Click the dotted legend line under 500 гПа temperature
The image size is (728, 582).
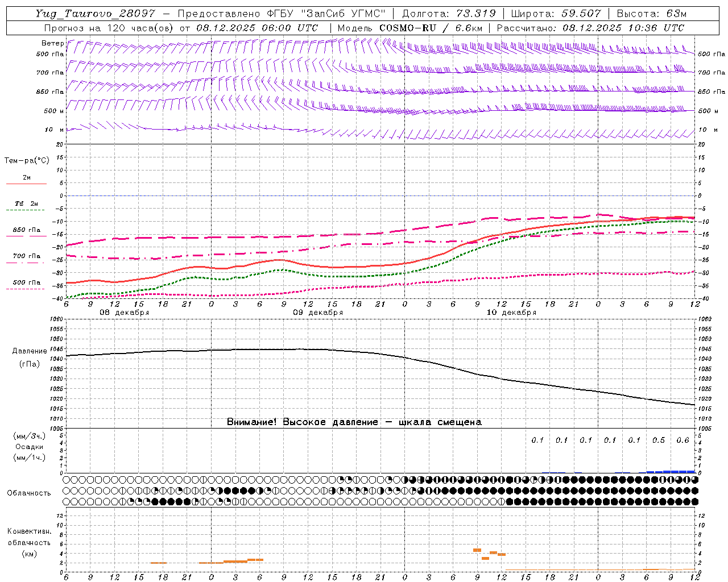point(25,289)
